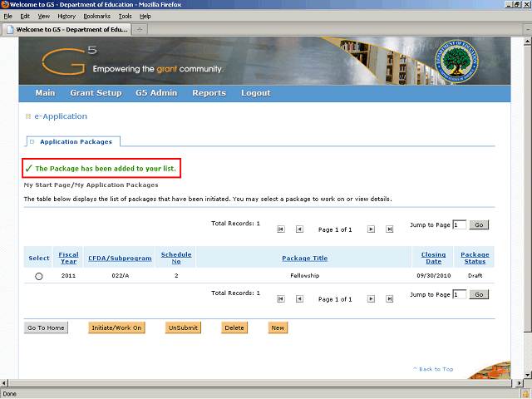
Task: Click the 09/30/2010 closing date cell
Action: (434, 275)
